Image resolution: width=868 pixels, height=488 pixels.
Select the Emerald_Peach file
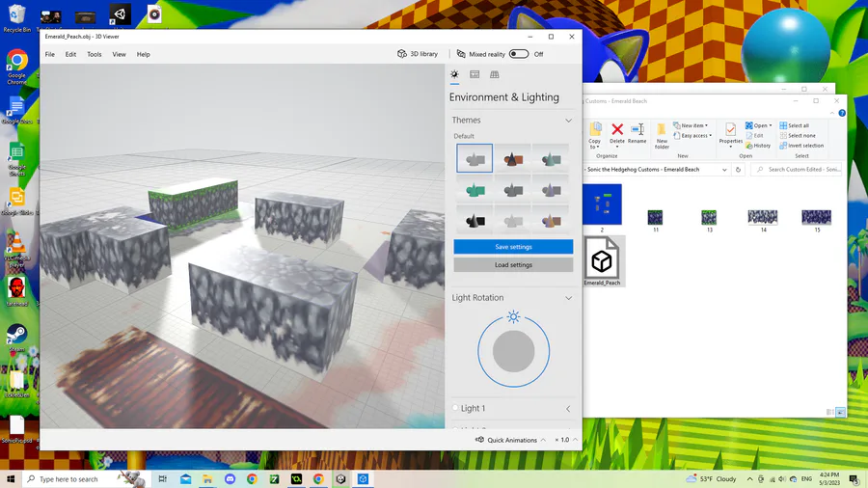(602, 261)
